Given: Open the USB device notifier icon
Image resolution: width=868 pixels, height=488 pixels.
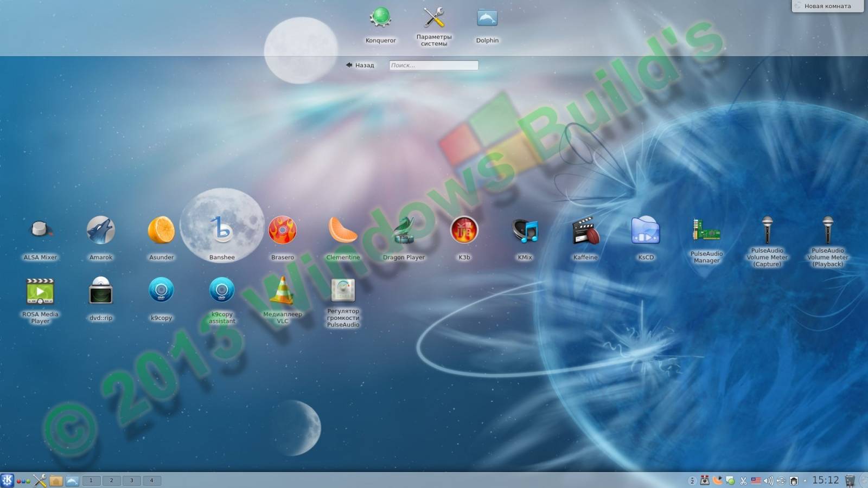Looking at the screenshot, I should 781,480.
